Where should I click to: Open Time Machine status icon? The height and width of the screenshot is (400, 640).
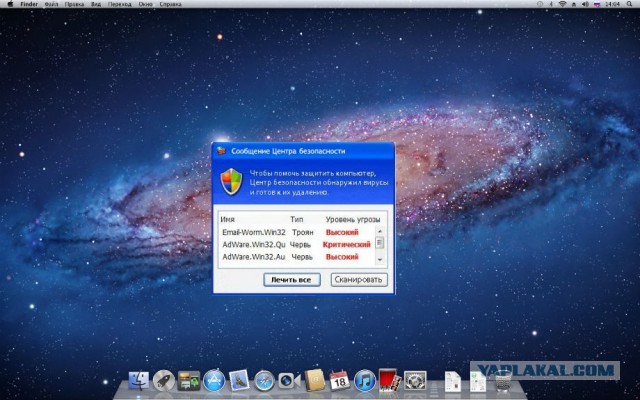pyautogui.click(x=540, y=4)
